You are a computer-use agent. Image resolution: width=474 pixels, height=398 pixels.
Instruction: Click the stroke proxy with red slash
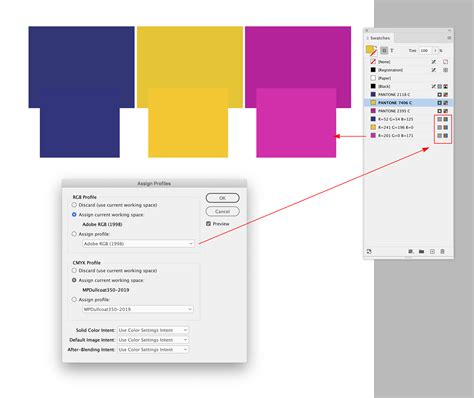click(374, 53)
